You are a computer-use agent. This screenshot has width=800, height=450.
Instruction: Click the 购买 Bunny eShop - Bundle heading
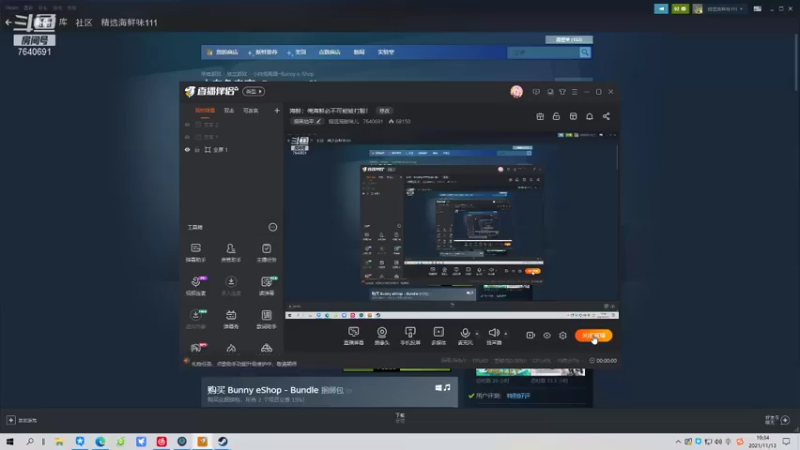click(276, 390)
